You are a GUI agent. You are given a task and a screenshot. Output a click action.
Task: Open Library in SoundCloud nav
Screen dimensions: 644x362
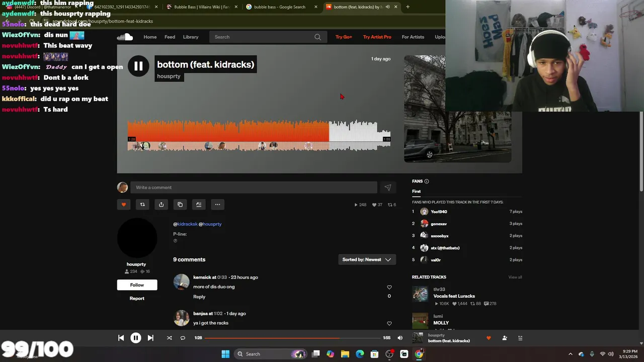(x=191, y=37)
